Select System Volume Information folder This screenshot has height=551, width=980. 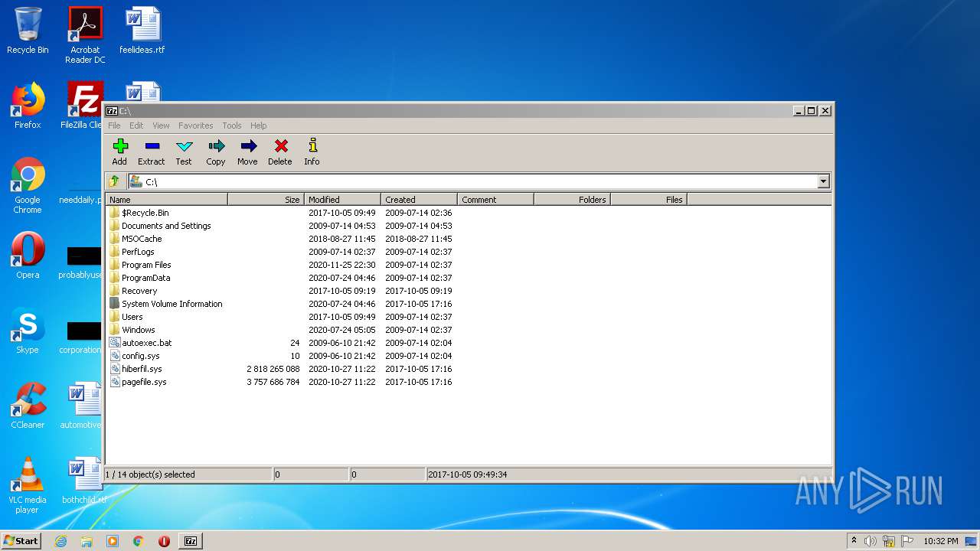pos(172,304)
